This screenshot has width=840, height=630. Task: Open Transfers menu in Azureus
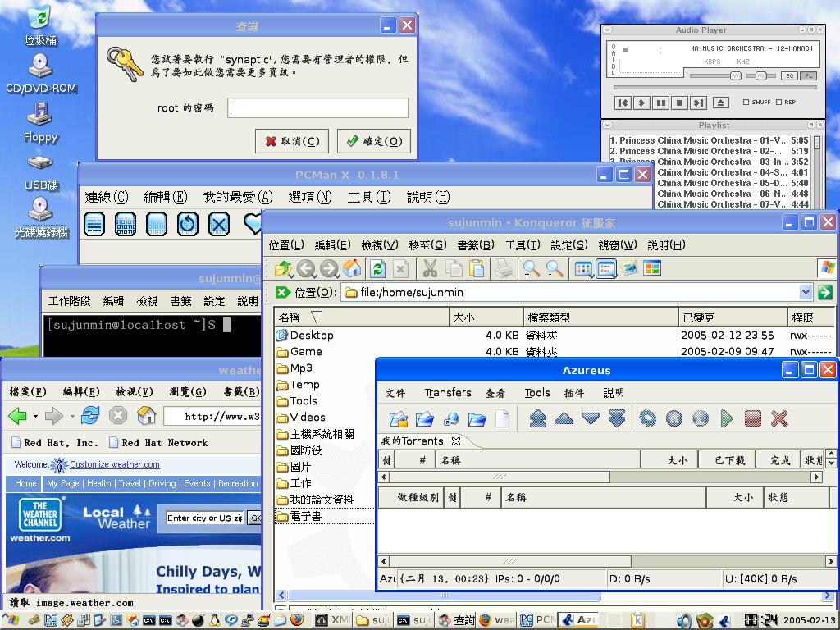point(448,393)
